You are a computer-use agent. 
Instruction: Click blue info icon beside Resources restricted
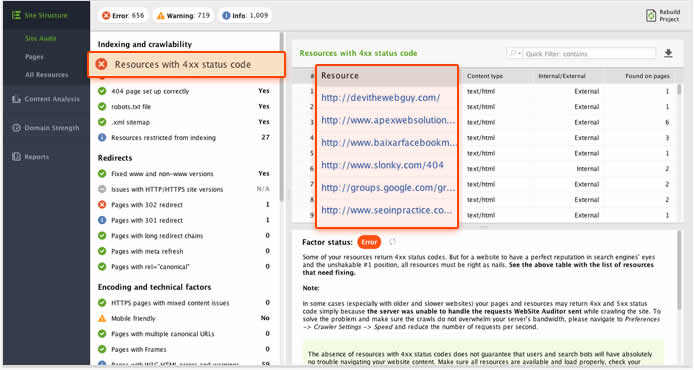tap(102, 138)
